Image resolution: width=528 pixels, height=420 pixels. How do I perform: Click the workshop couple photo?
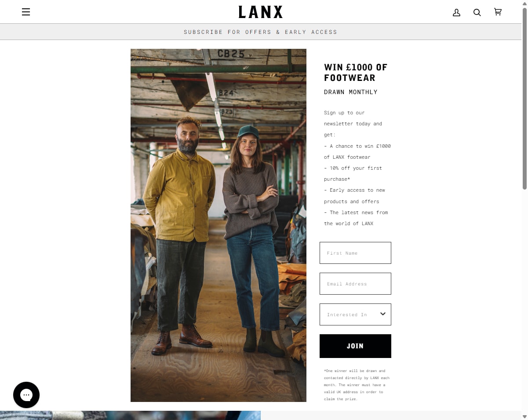(218, 225)
